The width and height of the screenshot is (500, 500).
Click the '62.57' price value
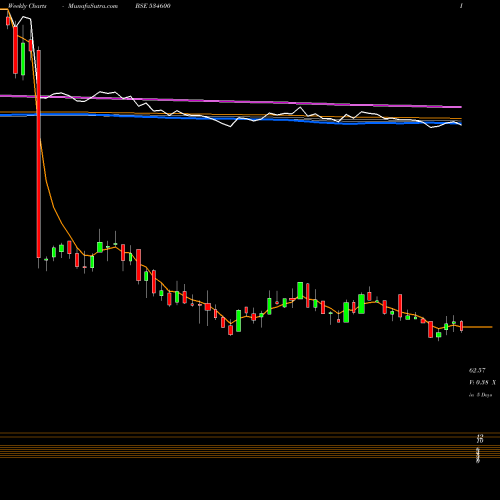(477, 370)
